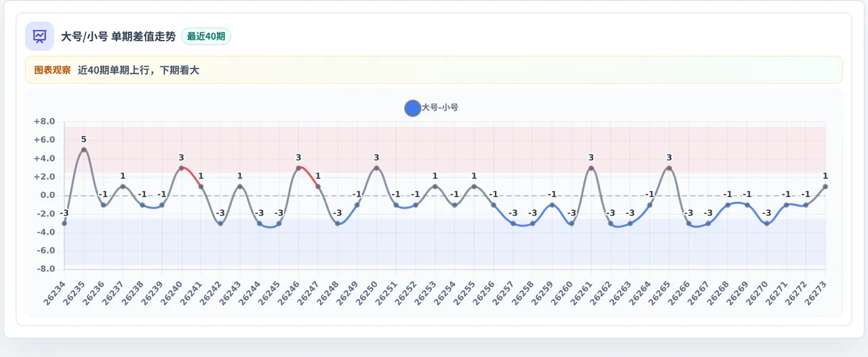Click the text 近40期单期上行，下期看大

pos(138,70)
